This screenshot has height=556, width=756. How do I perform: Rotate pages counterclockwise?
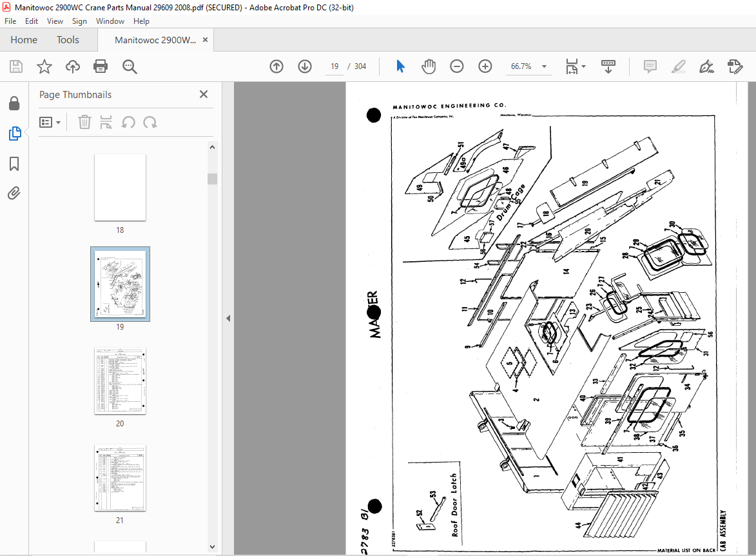coord(128,122)
